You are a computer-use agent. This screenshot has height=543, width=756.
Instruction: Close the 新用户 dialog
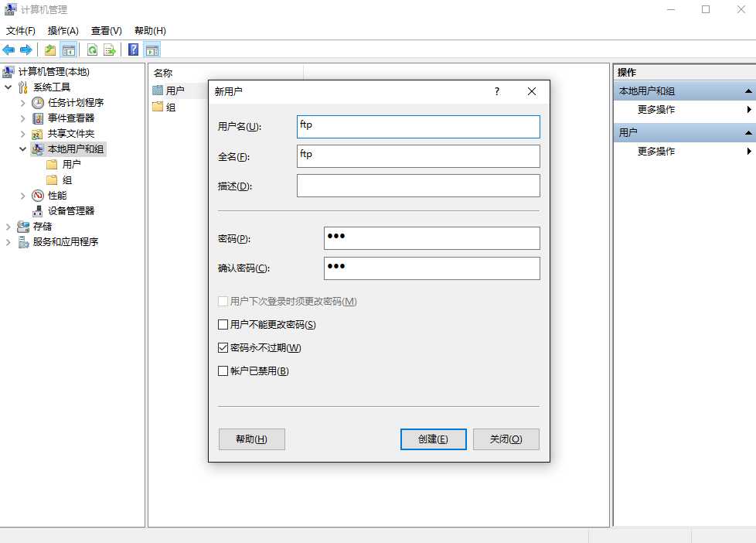coord(532,92)
